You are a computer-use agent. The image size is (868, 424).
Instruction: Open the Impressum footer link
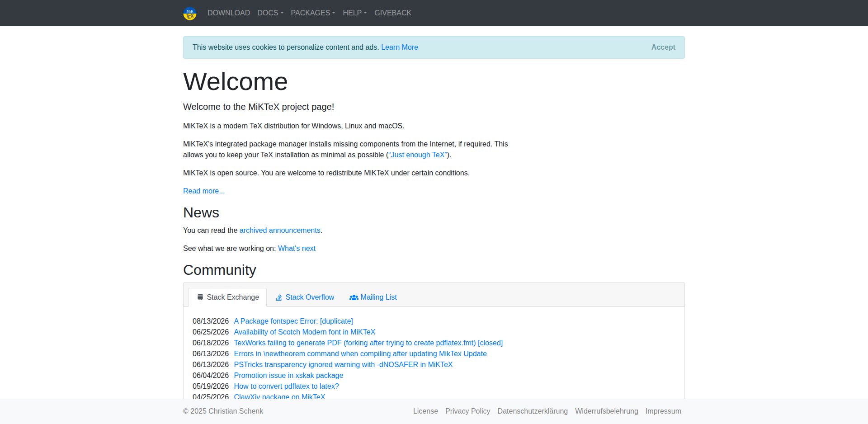[x=663, y=411]
